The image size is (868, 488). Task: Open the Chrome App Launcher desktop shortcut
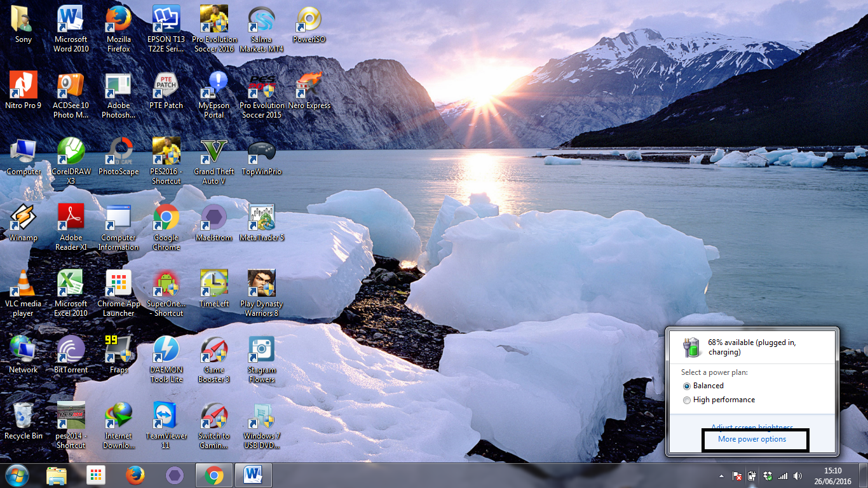click(x=119, y=294)
